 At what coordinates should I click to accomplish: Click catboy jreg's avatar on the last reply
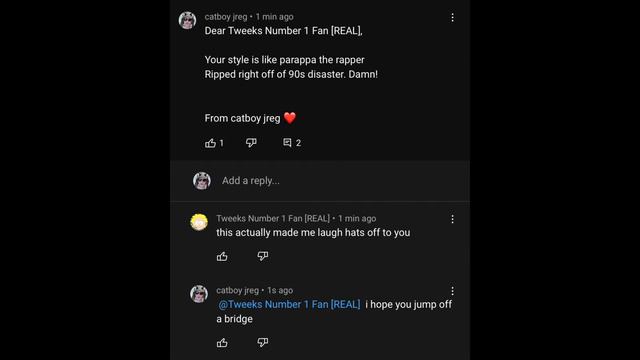(199, 294)
